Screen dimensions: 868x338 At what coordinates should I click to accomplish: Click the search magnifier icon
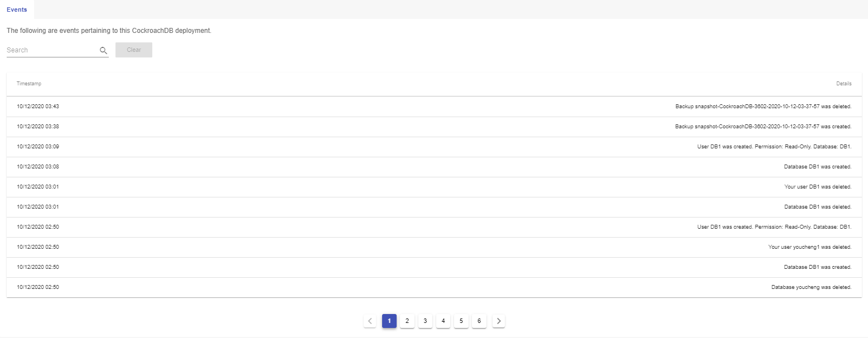tap(103, 50)
